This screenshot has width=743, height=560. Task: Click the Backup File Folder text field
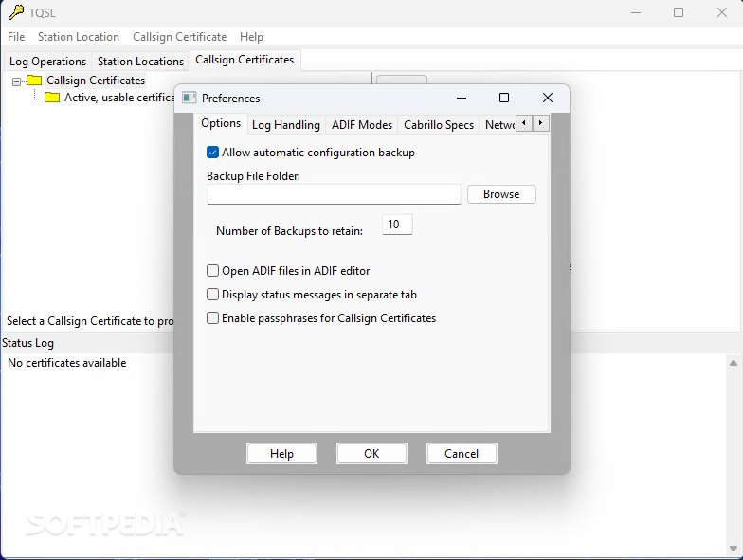tap(334, 194)
